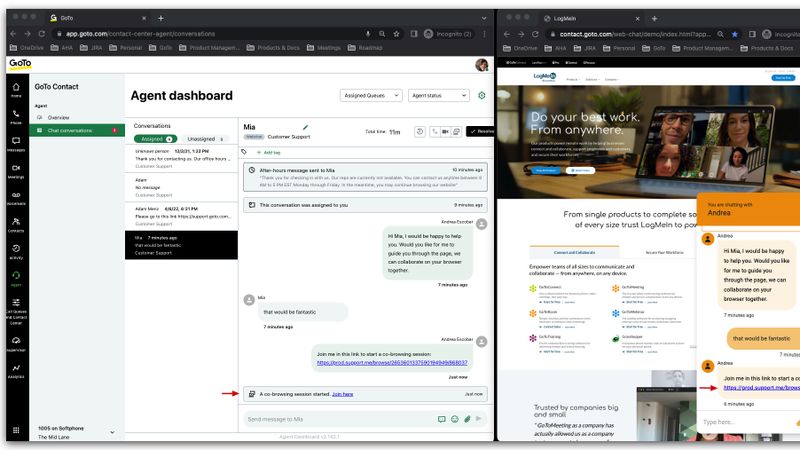This screenshot has height=450, width=800.
Task: Click blue hero button on LogMeIn page
Action: point(545,170)
